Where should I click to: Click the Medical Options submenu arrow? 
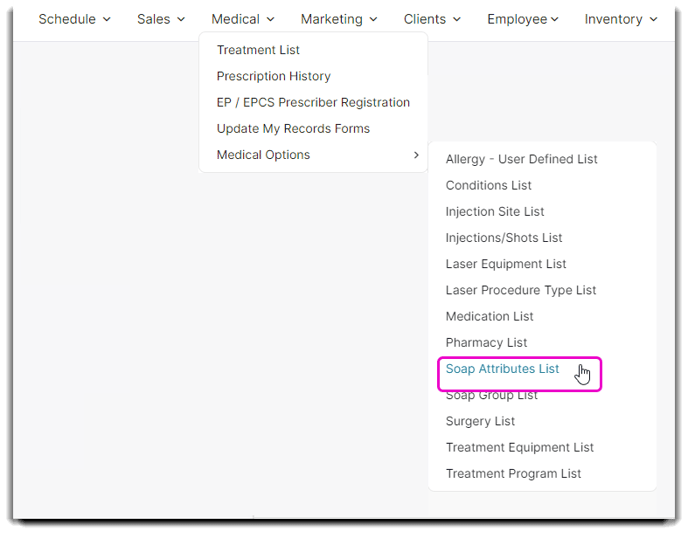click(x=416, y=155)
